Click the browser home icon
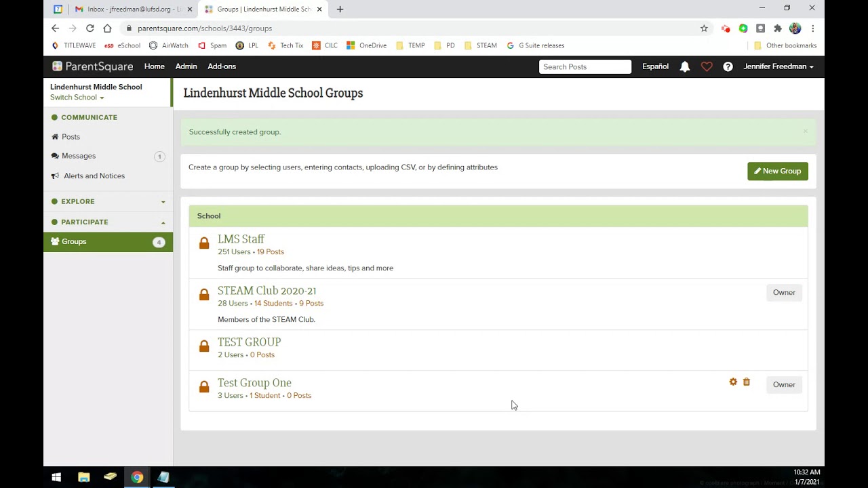This screenshot has height=488, width=868. coord(107,28)
